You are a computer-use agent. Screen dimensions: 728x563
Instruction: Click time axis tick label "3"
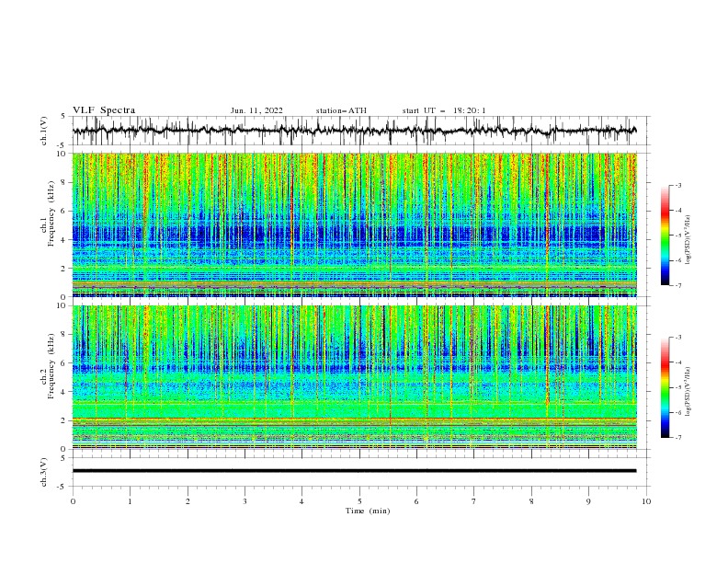click(x=245, y=501)
